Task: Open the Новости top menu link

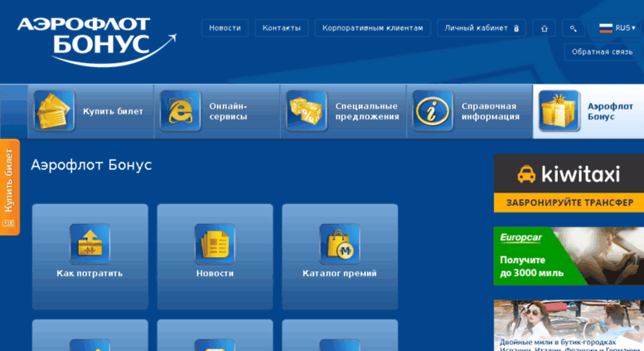Action: 225,28
